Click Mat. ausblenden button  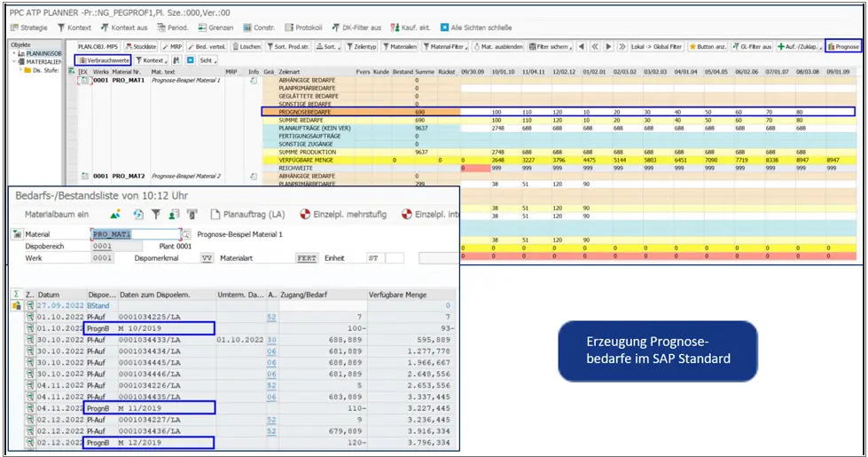coord(497,46)
